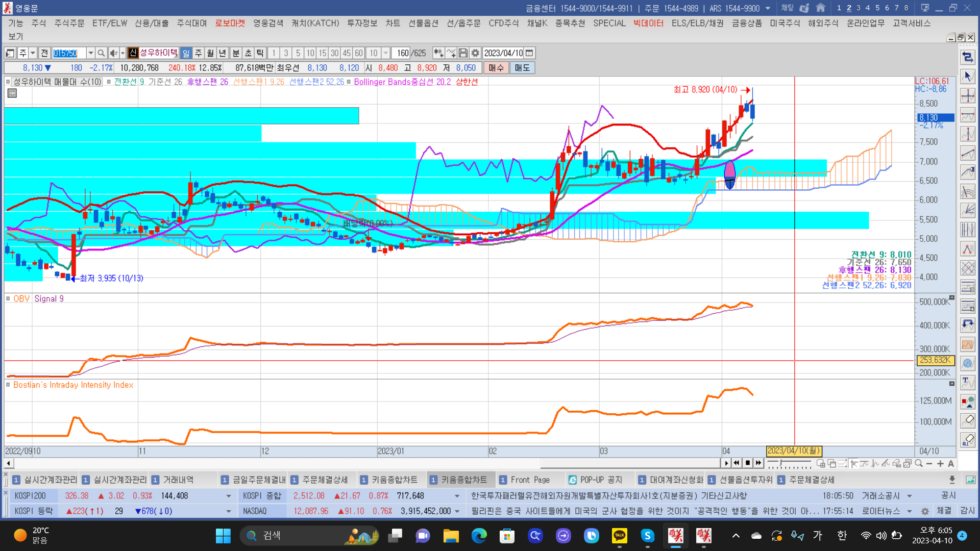Viewport: 980px width, 551px height.
Task: Open the date picker calendar icon
Action: (x=529, y=53)
